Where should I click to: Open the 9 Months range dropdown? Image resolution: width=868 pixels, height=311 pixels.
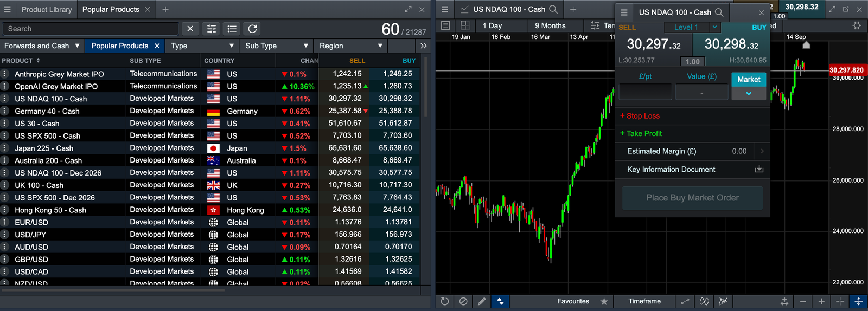[x=556, y=25]
